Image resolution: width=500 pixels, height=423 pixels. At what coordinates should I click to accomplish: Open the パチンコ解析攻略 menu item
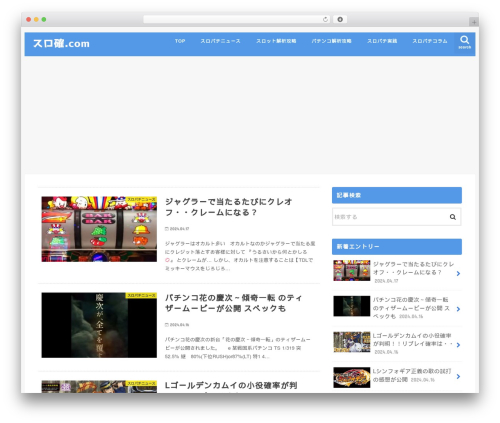[x=331, y=41]
